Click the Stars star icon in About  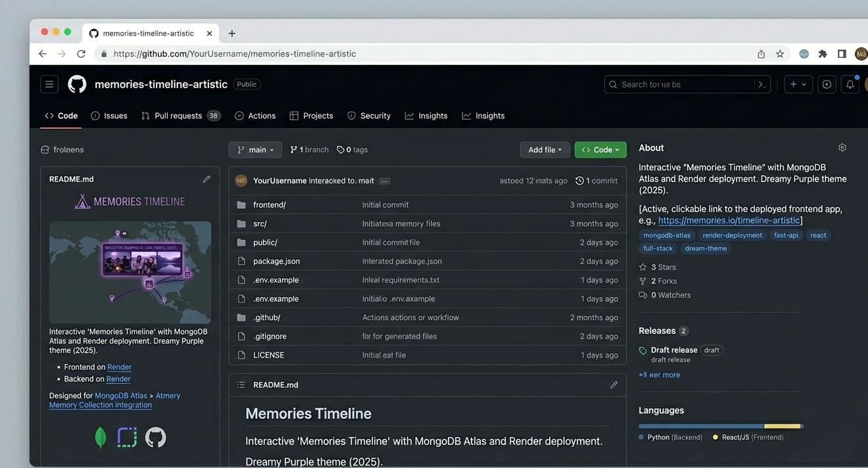click(x=643, y=268)
